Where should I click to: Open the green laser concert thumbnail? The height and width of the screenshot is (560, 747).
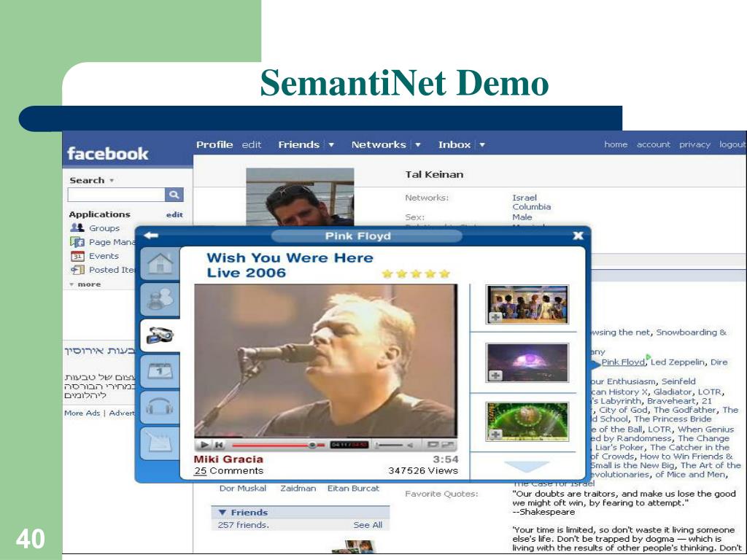point(527,421)
